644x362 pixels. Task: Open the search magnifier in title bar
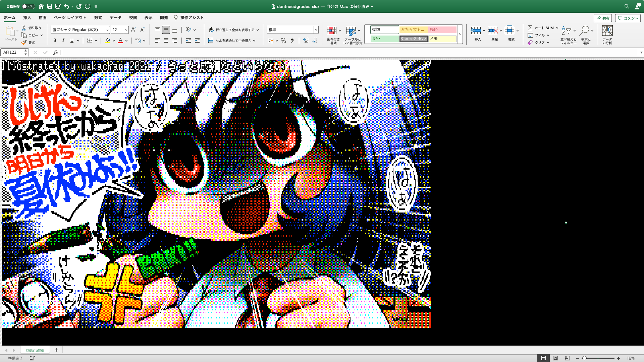pyautogui.click(x=627, y=6)
